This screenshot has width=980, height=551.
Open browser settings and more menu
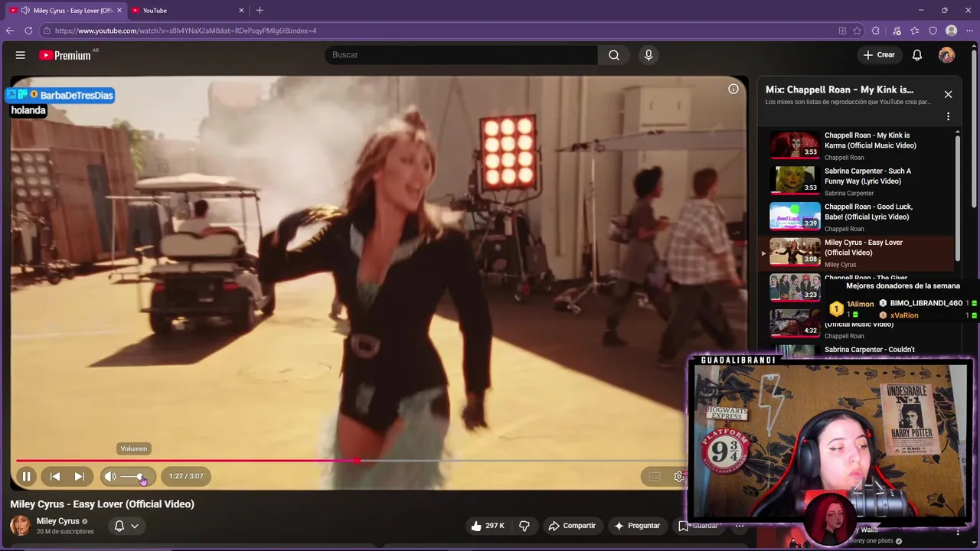[x=969, y=31]
